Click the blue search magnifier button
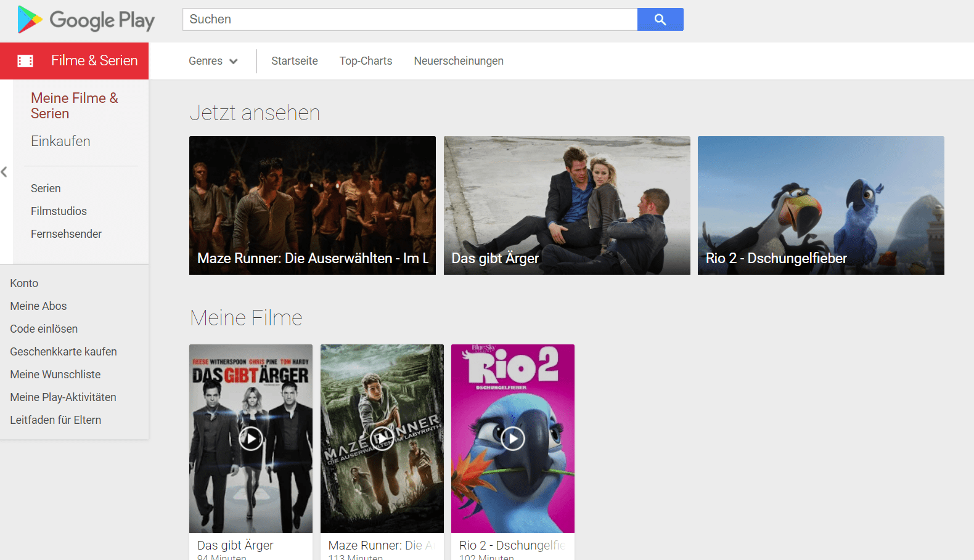 (660, 20)
